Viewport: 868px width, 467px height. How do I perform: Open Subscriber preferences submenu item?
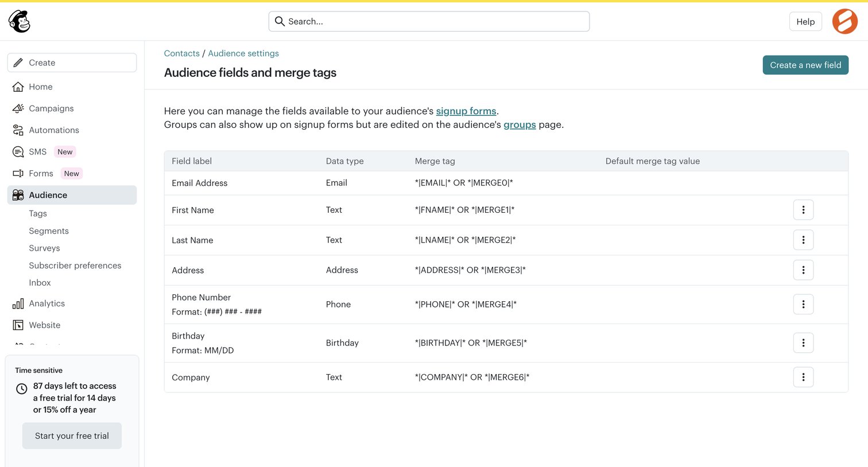coord(75,265)
